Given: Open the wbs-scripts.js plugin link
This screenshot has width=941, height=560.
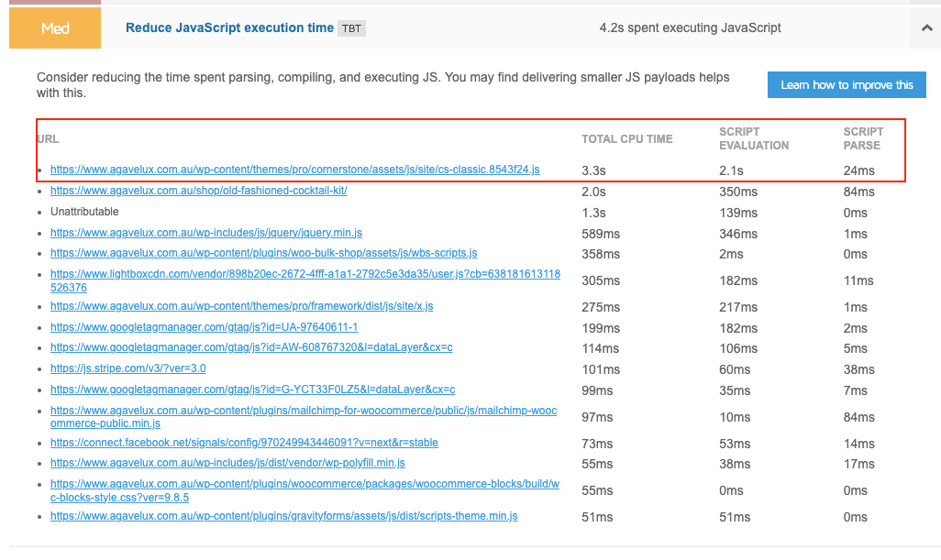Looking at the screenshot, I should click(263, 253).
